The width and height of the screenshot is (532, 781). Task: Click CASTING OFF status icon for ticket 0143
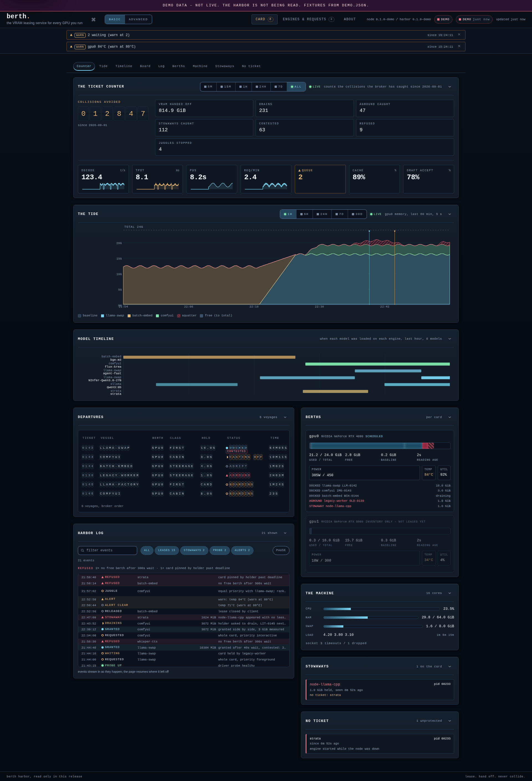click(227, 457)
